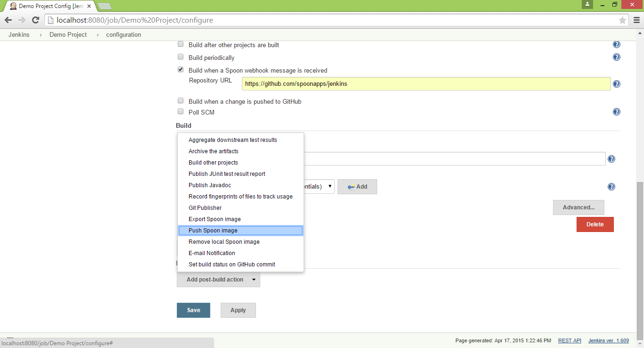Image resolution: width=644 pixels, height=348 pixels.
Task: Open help icon beside credentials Add button
Action: [x=611, y=187]
